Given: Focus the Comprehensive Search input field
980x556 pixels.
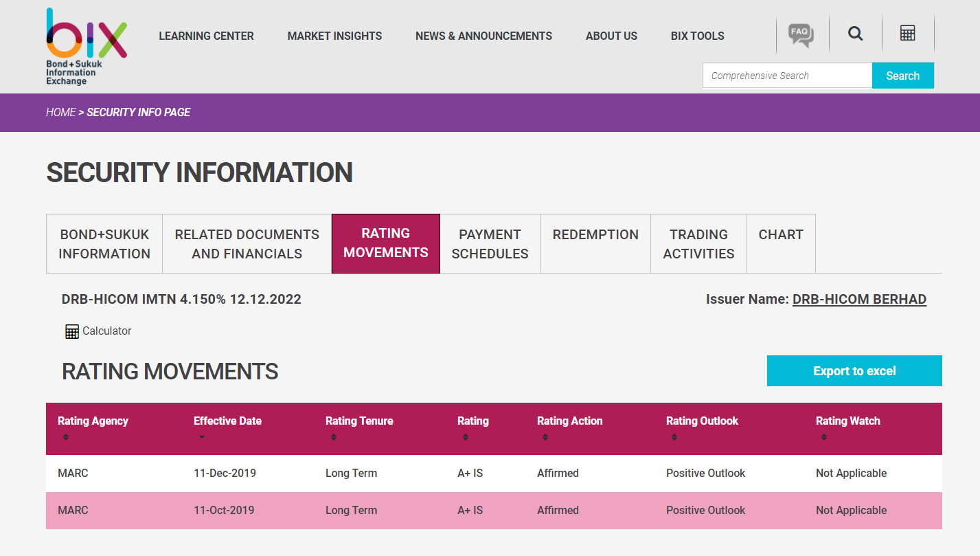Looking at the screenshot, I should coord(787,76).
